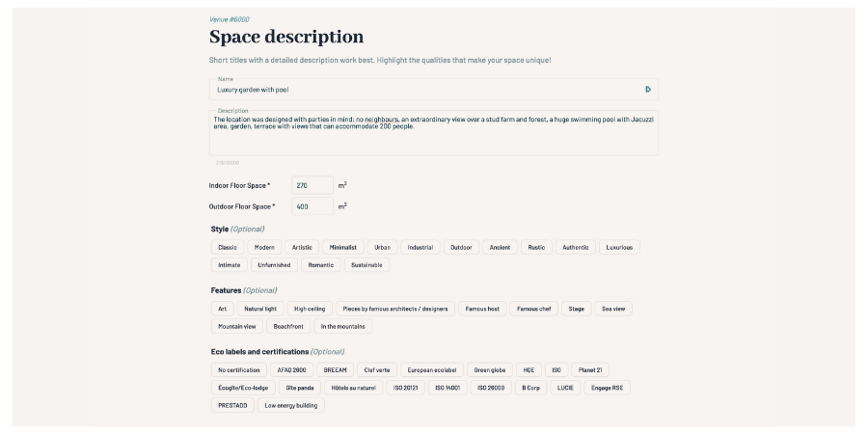Choose the HQE certification
Screen dimensions: 868x434
point(529,370)
